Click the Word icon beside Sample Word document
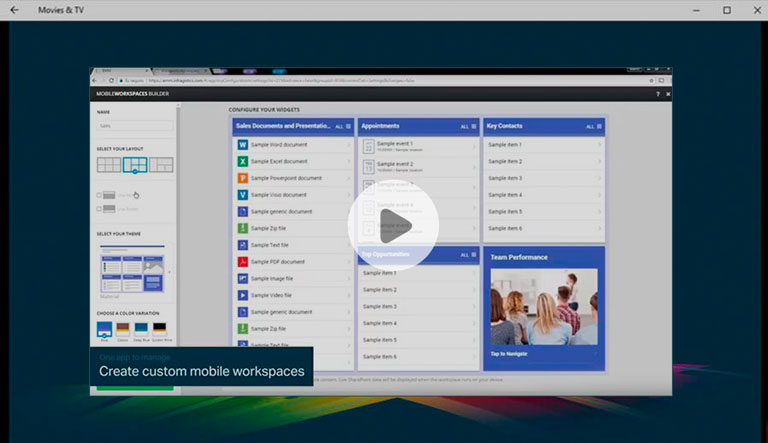 coord(242,145)
